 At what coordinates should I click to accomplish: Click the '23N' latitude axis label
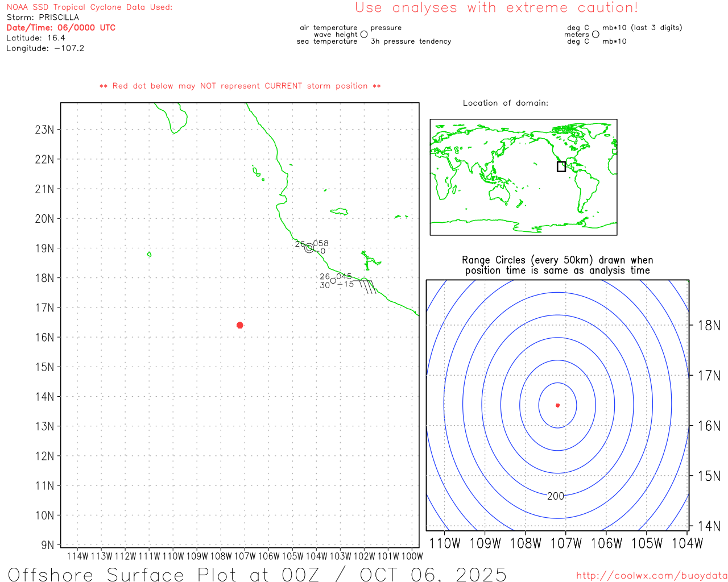pos(44,130)
